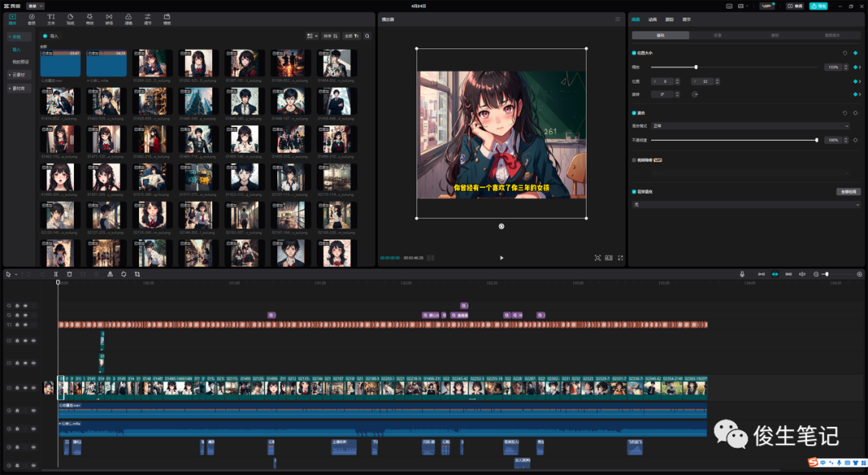Open the 转场 (Transitions) panel icon
This screenshot has height=475, width=868.
coord(108,18)
